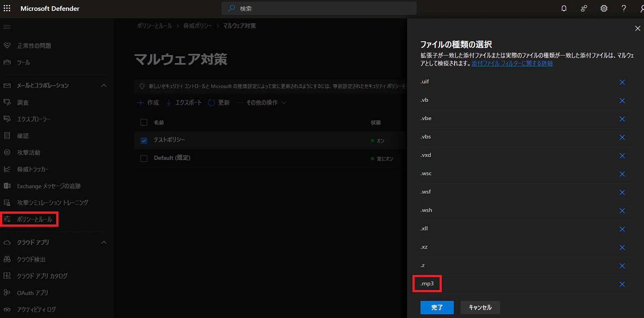Close the ファイルの種類の選択 panel

tap(637, 28)
